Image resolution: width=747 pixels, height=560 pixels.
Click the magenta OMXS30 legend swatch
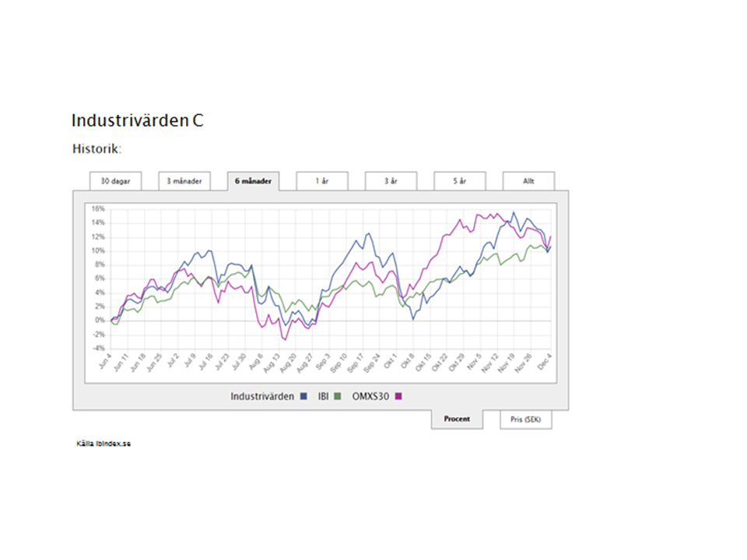pyautogui.click(x=398, y=396)
